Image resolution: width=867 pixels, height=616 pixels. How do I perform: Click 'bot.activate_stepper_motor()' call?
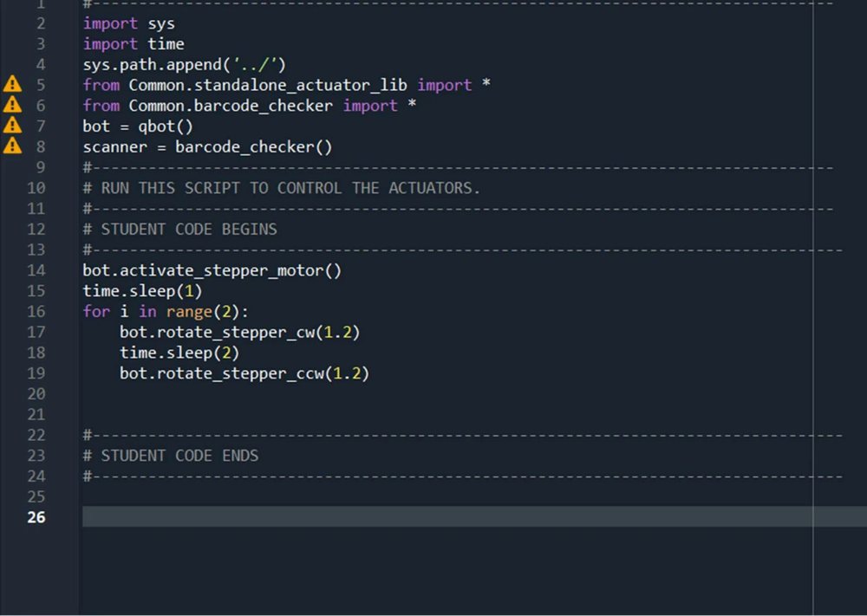click(212, 270)
